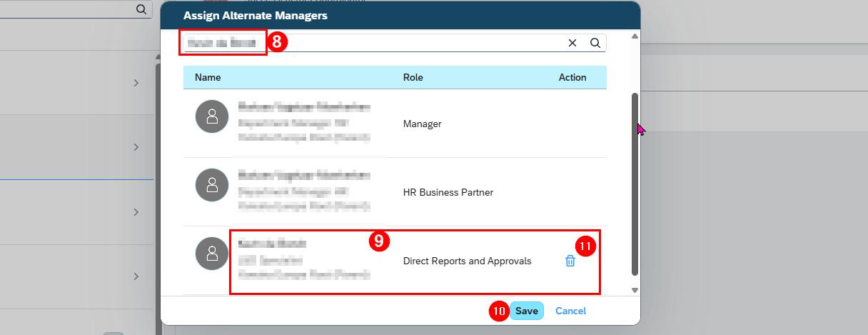Click the Name column header
Viewport: 868px width, 335px height.
(208, 77)
